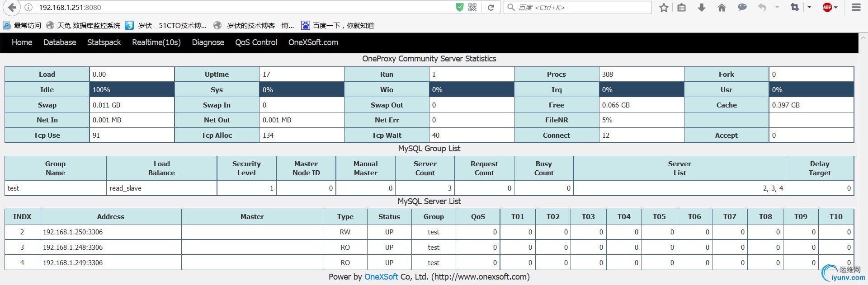Viewport: 868px width, 285px height.
Task: Click the Tcp Wait value 40
Action: point(436,135)
